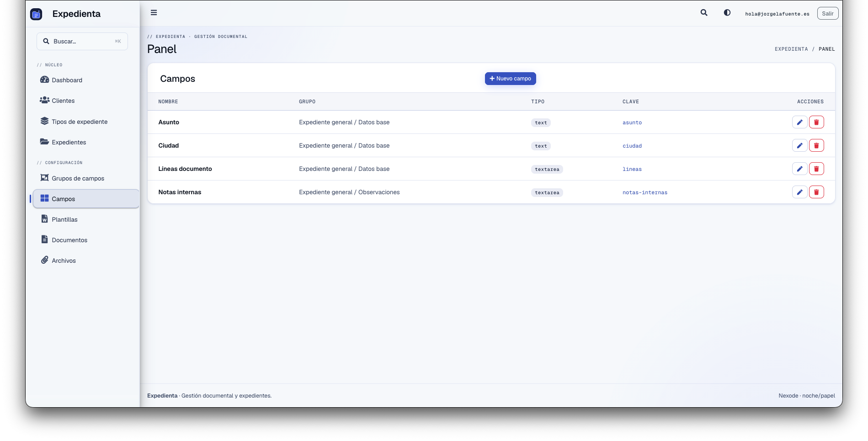Edit the Ciudad field
868x441 pixels.
799,145
